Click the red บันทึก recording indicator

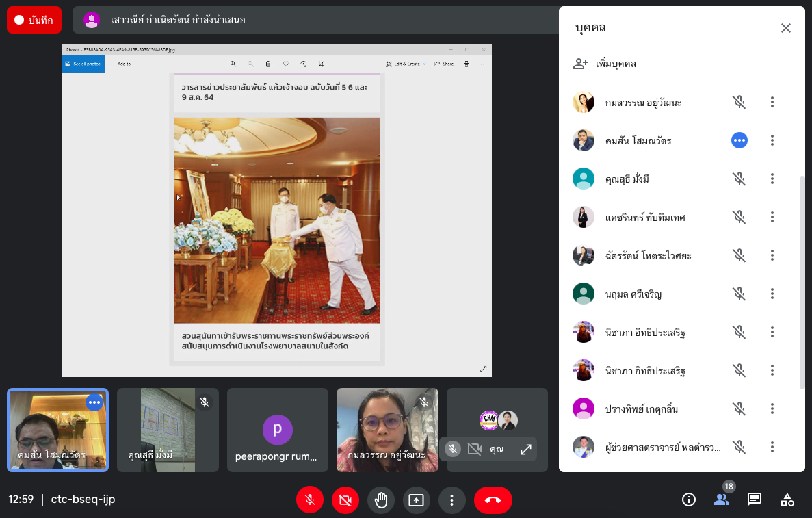[34, 21]
